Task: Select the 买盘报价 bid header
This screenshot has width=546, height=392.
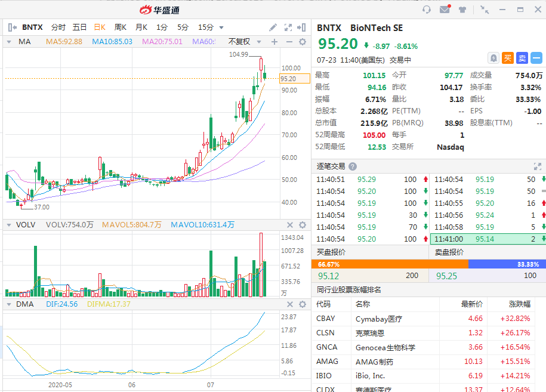Action: tap(331, 252)
